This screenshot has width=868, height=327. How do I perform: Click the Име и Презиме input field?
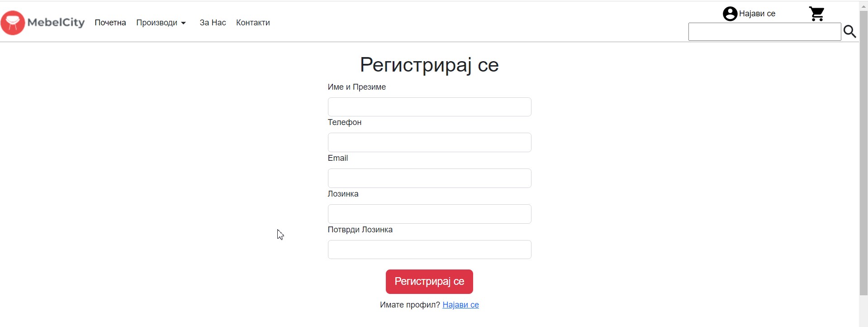(429, 107)
